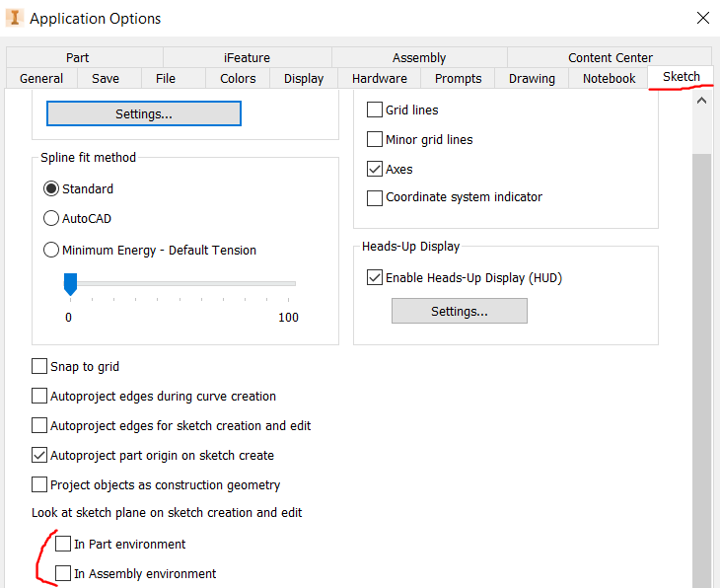Open the Content Center tab
720x588 pixels.
tap(610, 58)
